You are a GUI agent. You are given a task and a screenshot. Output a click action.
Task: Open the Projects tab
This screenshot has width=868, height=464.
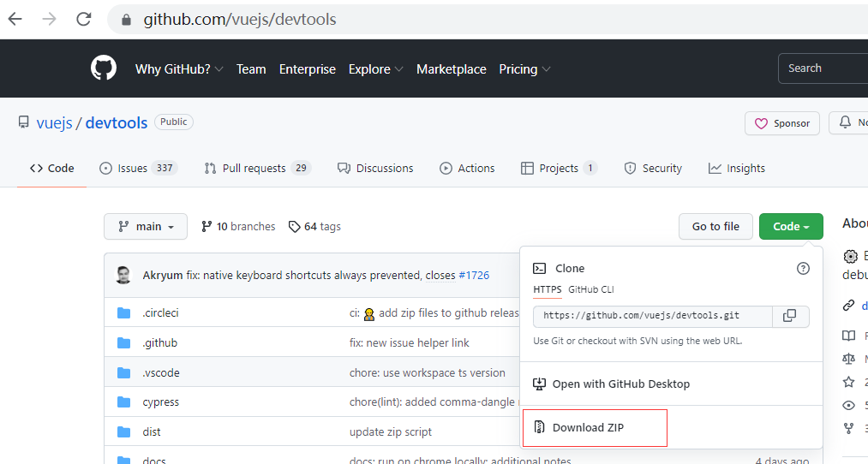[559, 168]
